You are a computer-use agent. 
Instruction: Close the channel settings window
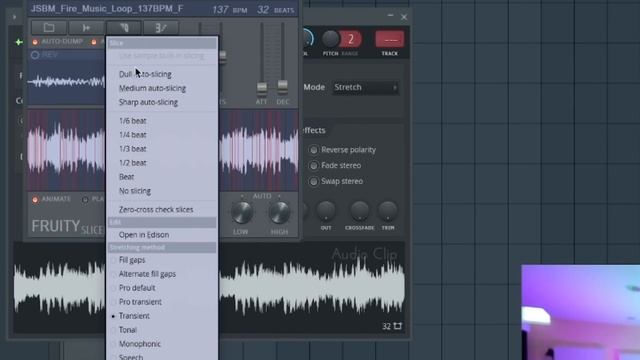tap(404, 17)
